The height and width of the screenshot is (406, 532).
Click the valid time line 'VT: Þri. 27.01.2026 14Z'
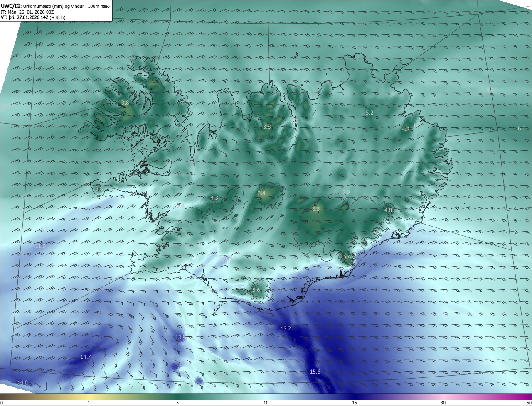tap(25, 17)
